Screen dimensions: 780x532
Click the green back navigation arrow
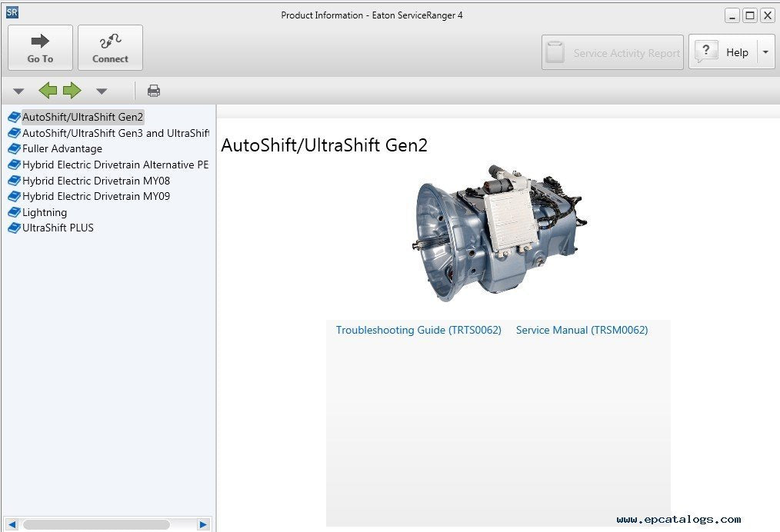(x=48, y=90)
